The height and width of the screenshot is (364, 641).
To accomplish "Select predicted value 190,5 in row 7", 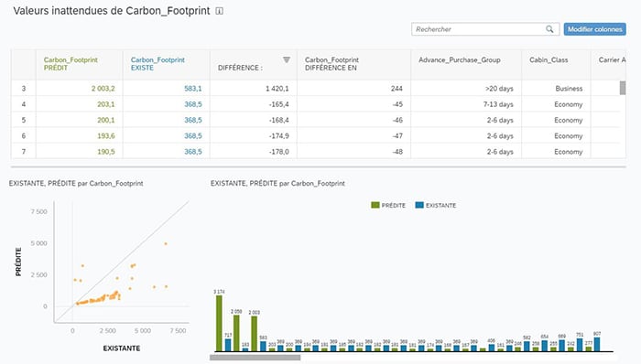I will 106,152.
